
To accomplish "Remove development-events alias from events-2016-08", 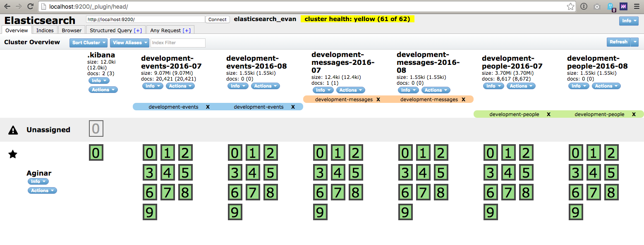I will [293, 107].
